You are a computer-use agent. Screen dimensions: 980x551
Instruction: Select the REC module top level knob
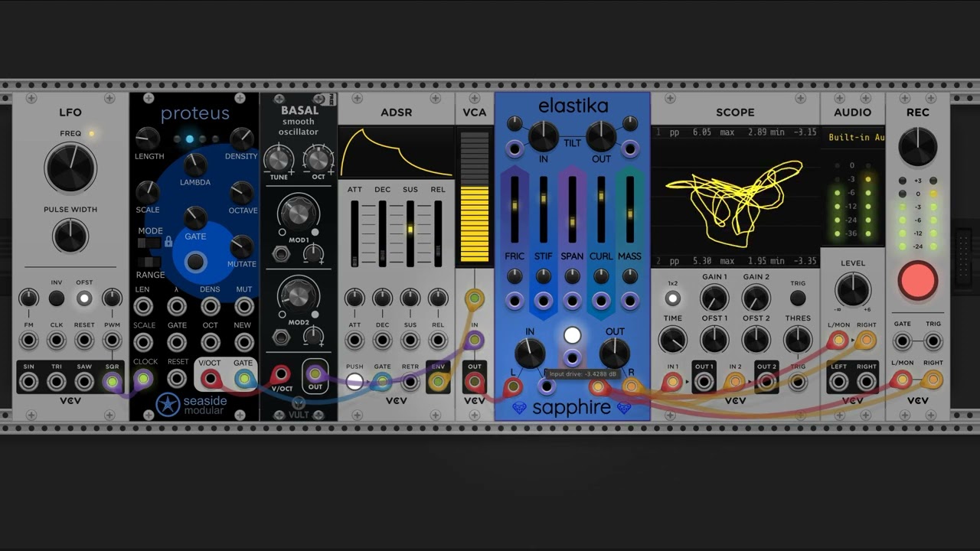tap(917, 146)
